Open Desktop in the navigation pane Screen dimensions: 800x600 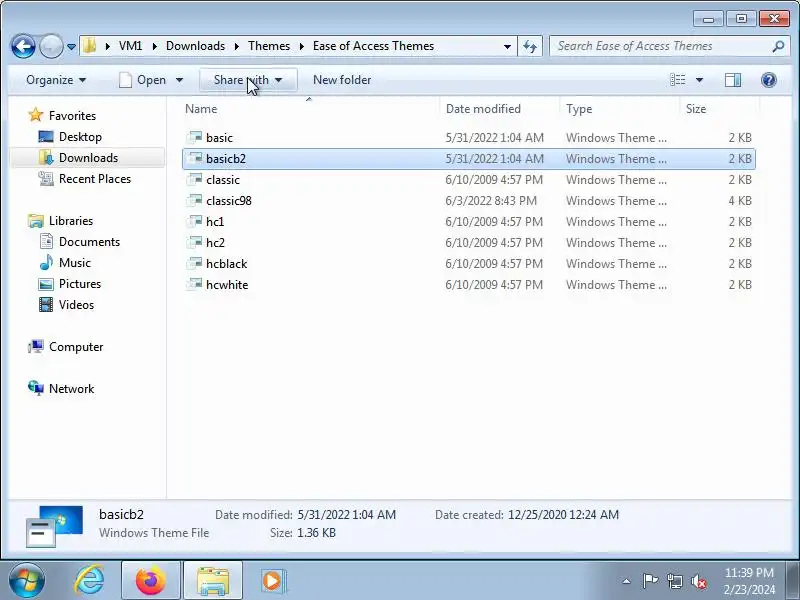tap(80, 137)
